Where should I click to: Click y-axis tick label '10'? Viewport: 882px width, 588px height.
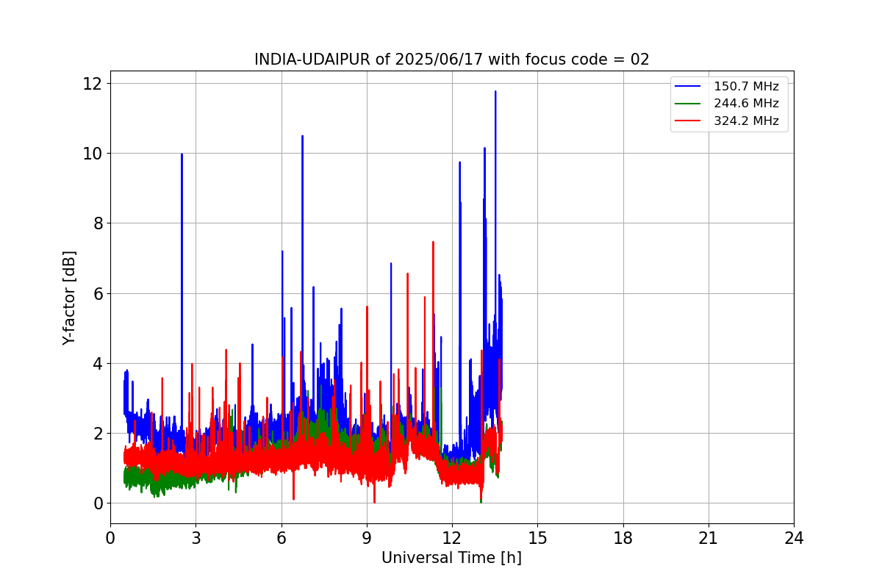coord(93,154)
